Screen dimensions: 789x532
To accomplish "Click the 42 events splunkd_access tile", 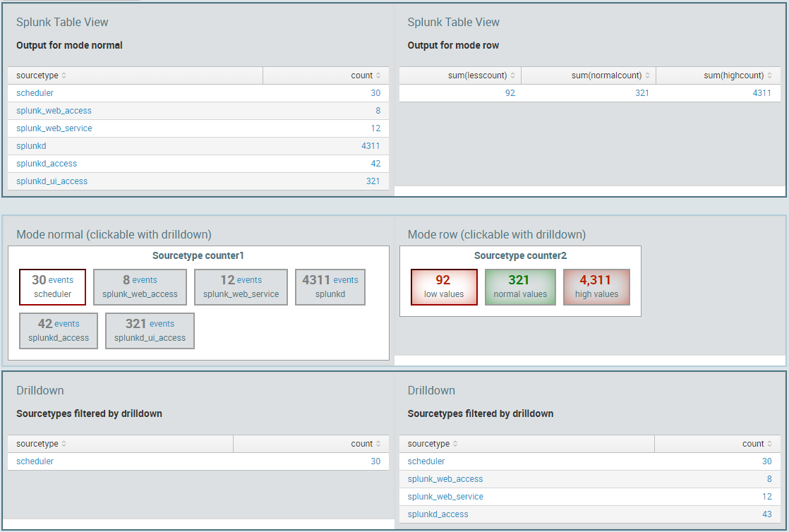I will click(x=59, y=331).
